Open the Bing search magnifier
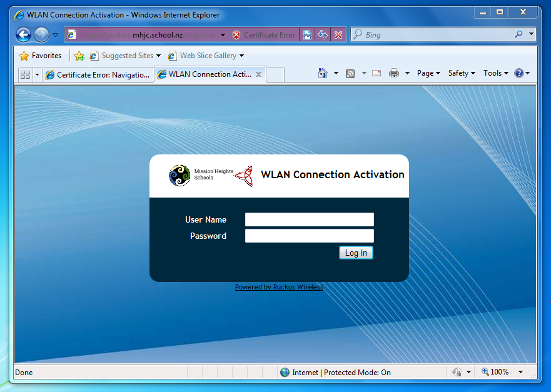551x392 pixels. coord(518,34)
